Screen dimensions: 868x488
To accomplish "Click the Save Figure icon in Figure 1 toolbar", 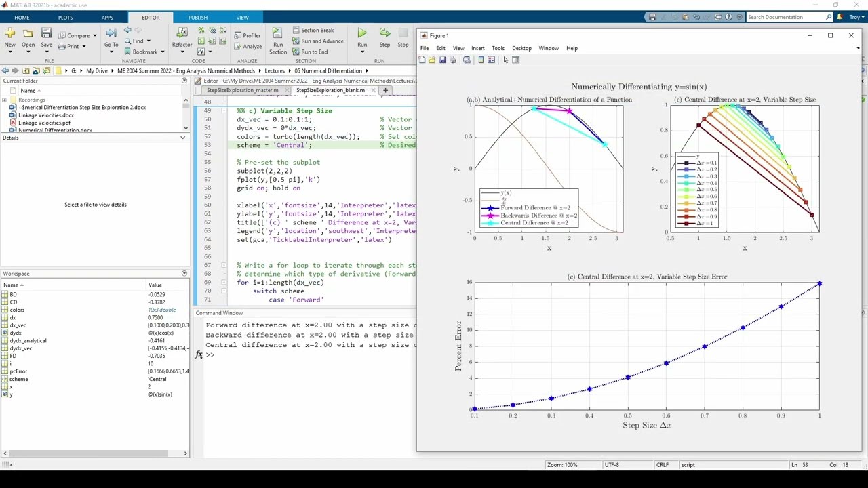I will point(442,60).
